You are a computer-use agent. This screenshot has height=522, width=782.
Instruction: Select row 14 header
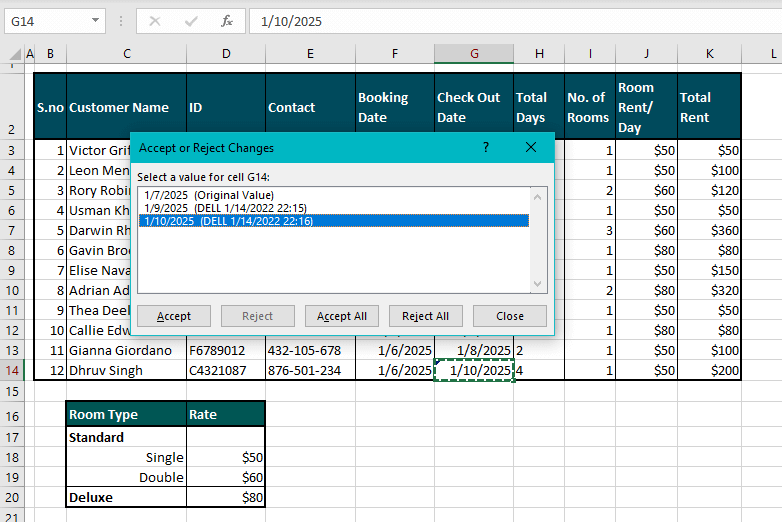[x=12, y=370]
